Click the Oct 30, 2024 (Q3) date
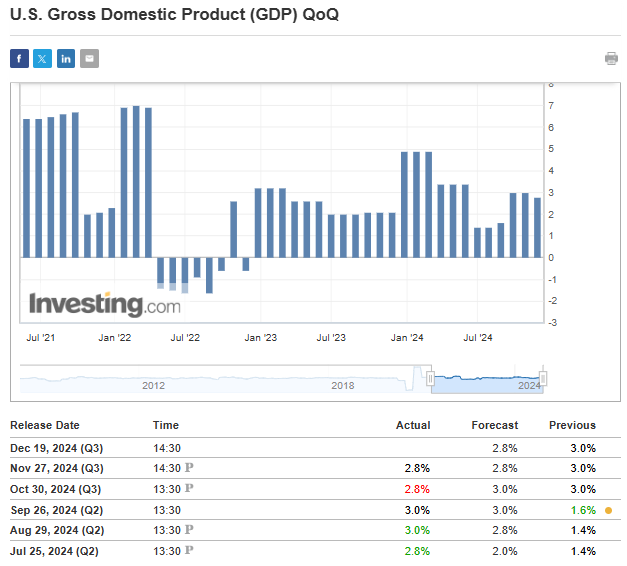Image resolution: width=627 pixels, height=566 pixels. pyautogui.click(x=56, y=489)
